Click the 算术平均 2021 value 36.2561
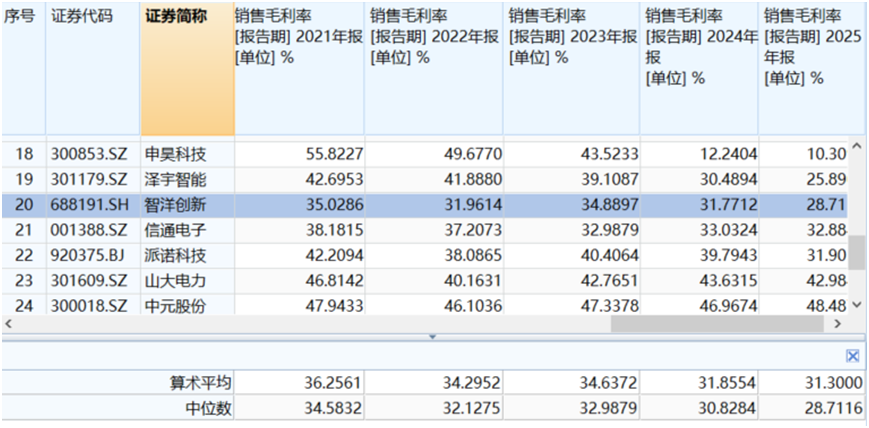This screenshot has height=428, width=869. coord(331,383)
